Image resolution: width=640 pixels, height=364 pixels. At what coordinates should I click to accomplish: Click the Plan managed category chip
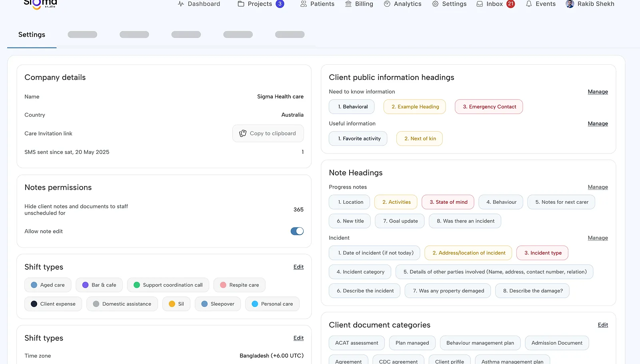(x=412, y=343)
